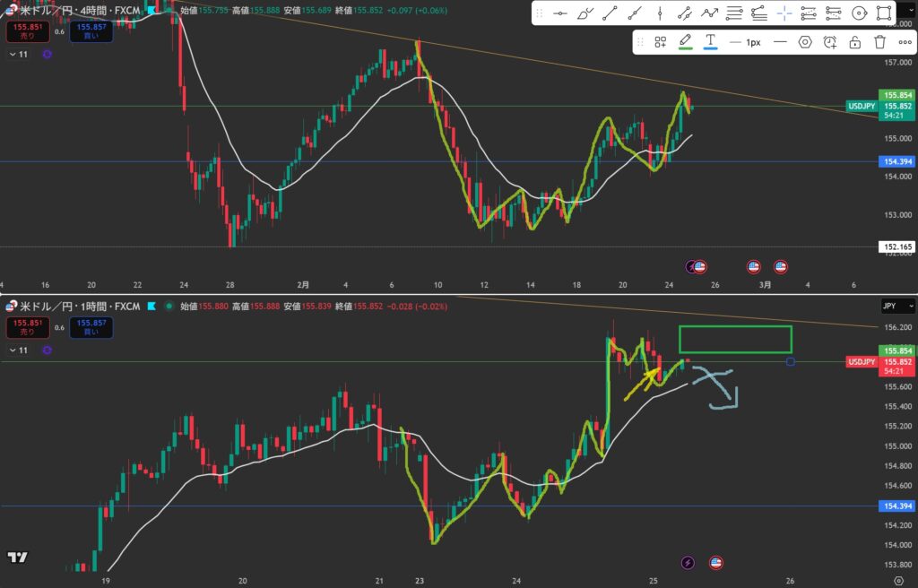Open more options on drawing toolbar
The image size is (918, 588).
(905, 42)
